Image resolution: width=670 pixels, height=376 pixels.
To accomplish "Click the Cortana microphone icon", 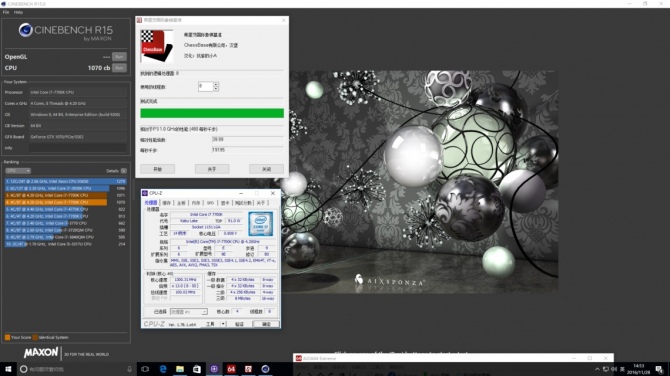I will [x=129, y=369].
